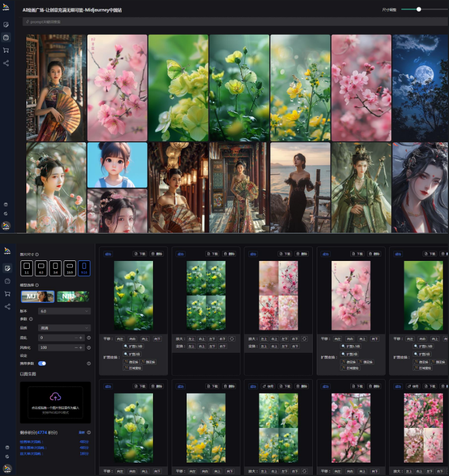
Task: Select the 16:9 aspect ratio option
Action: click(x=70, y=267)
